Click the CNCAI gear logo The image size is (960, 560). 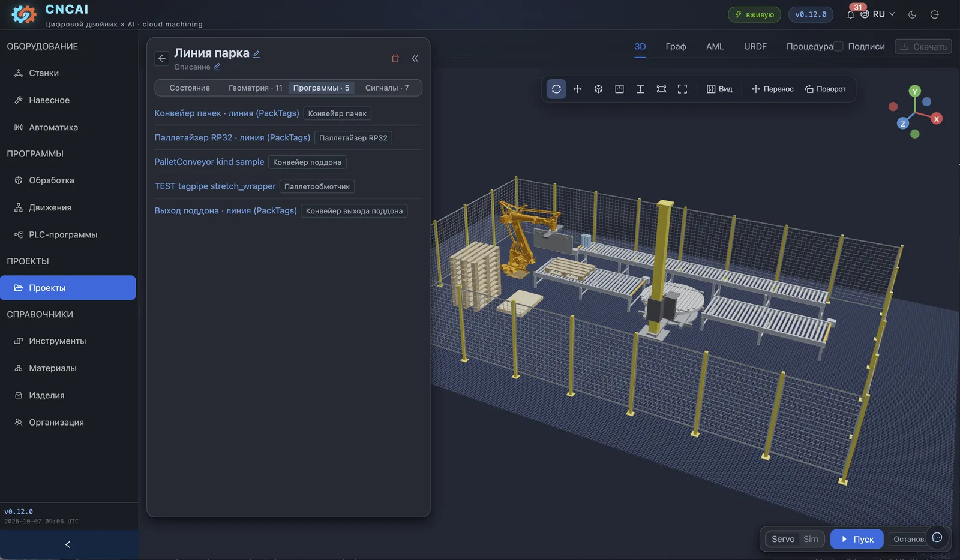[23, 14]
